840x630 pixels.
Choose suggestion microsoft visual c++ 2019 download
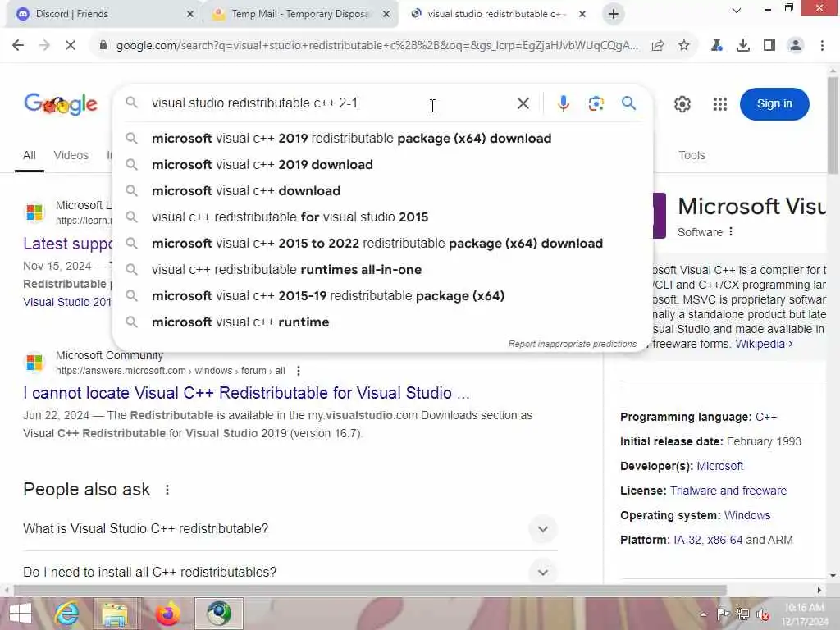(382, 164)
